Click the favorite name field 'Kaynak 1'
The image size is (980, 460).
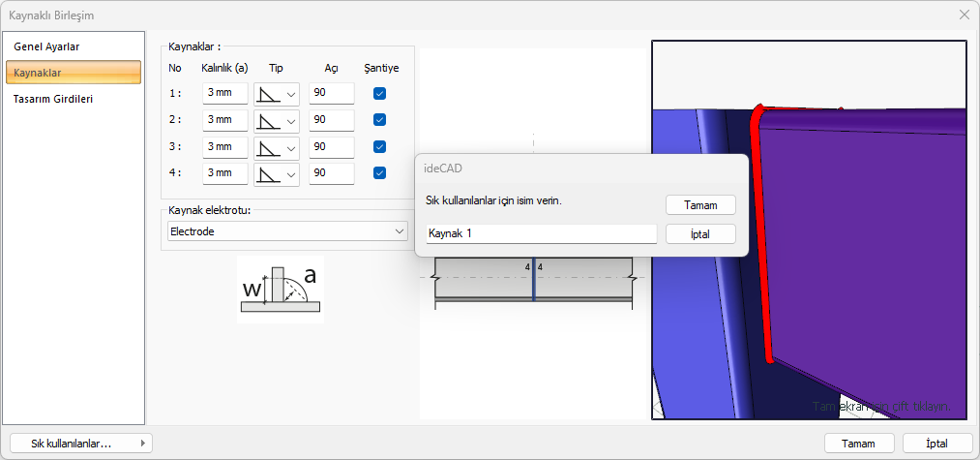(541, 233)
